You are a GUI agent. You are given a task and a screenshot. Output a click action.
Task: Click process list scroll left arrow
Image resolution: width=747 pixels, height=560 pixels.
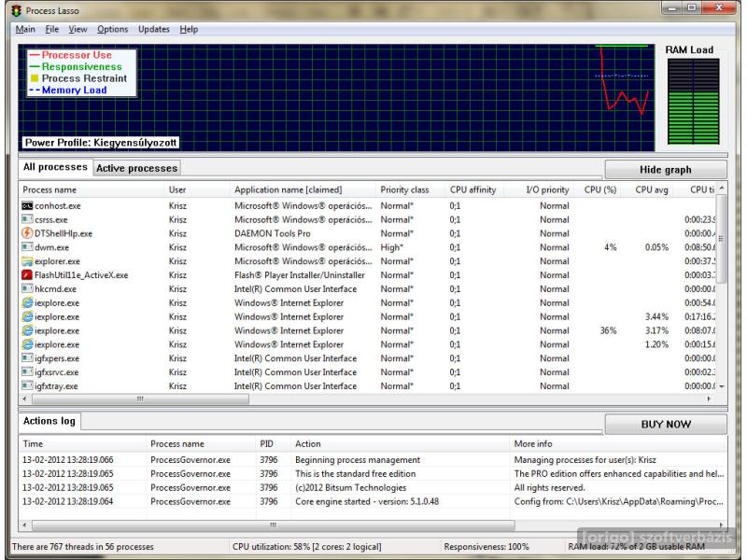[x=25, y=399]
